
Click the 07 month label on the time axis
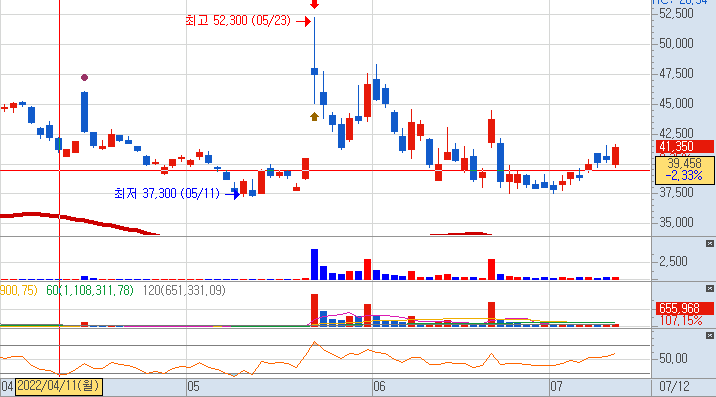coord(556,387)
